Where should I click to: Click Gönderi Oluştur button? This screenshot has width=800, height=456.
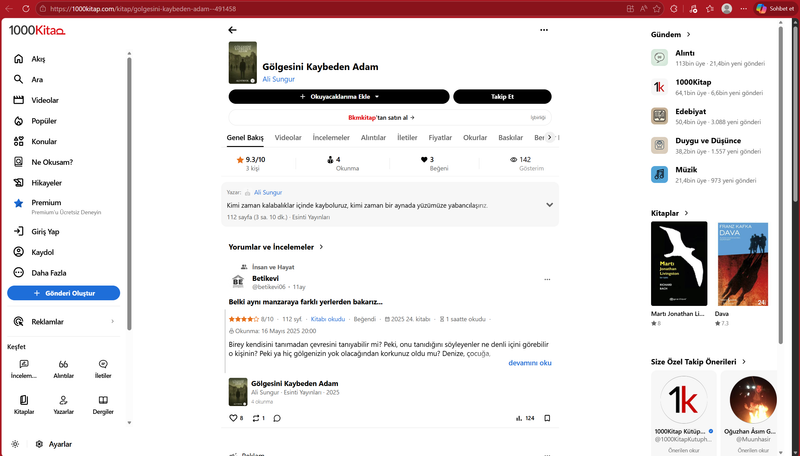pos(64,293)
